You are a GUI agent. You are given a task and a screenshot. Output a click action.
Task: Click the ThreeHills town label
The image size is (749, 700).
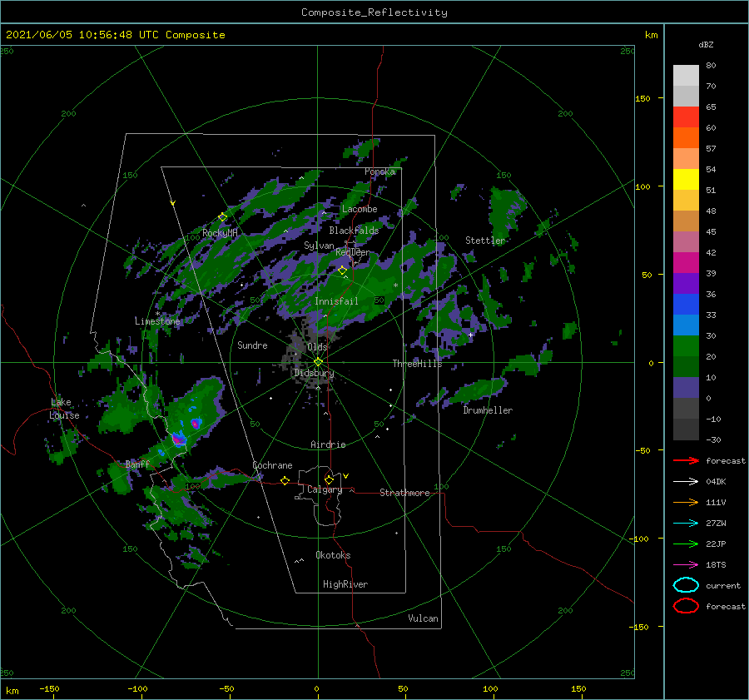(x=418, y=364)
